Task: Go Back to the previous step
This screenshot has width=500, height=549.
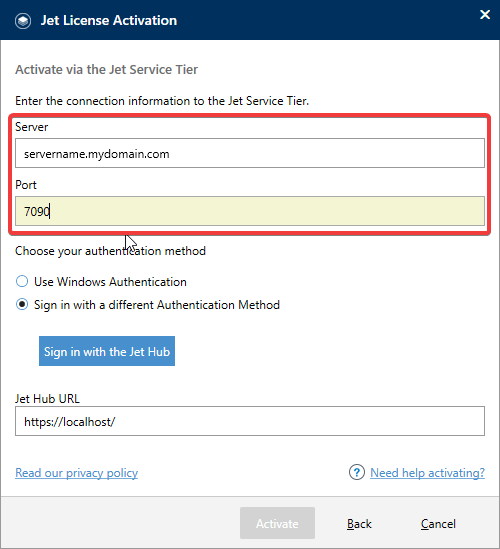Action: click(x=359, y=524)
